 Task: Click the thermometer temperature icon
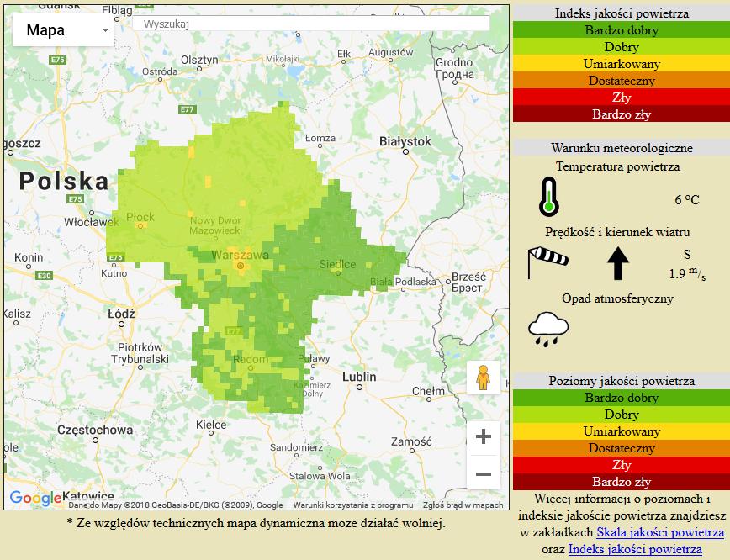(x=549, y=197)
